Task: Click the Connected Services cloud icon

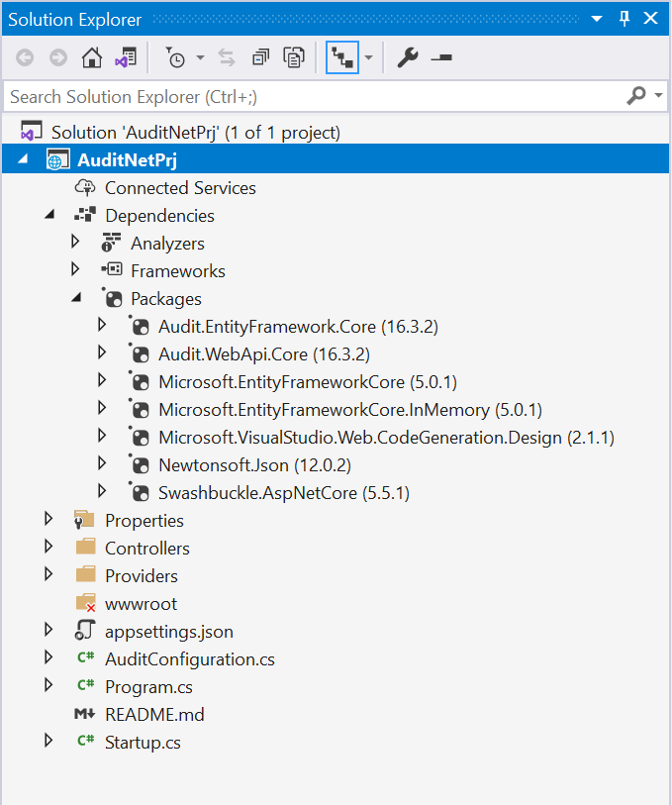Action: pos(85,188)
